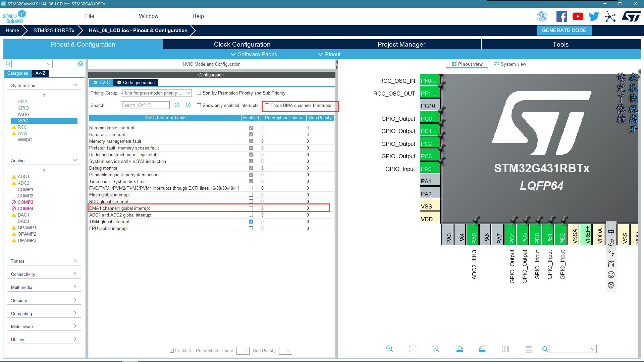
Task: Open the Priority Group dropdown
Action: point(156,93)
